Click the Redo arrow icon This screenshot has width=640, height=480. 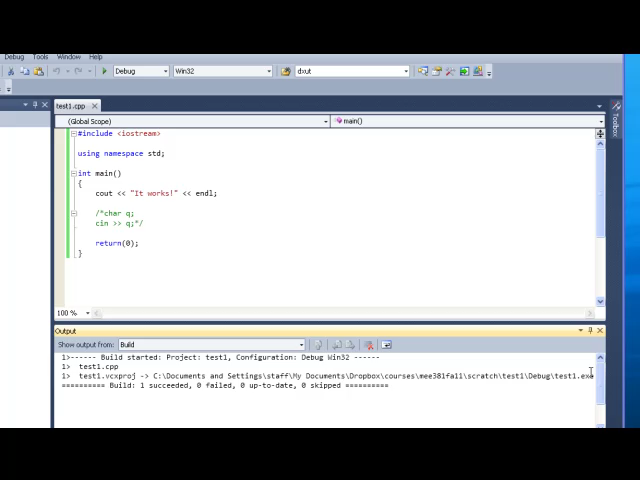coord(78,71)
